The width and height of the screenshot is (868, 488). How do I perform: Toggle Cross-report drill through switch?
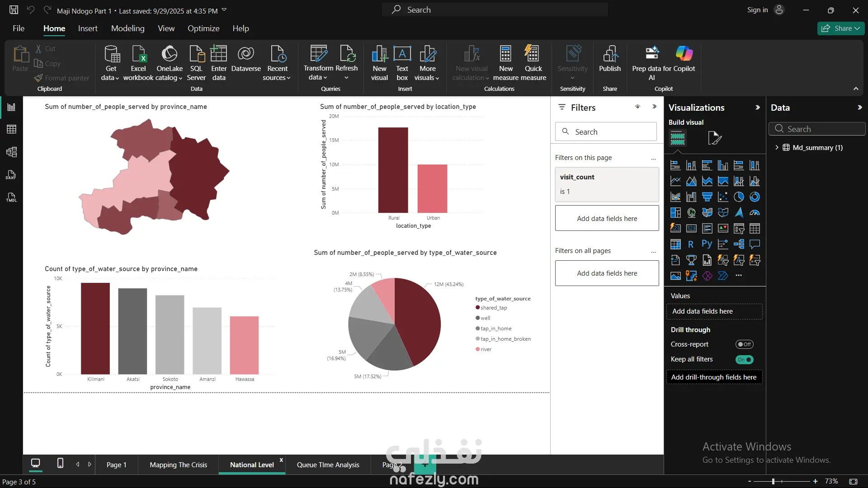coord(744,344)
